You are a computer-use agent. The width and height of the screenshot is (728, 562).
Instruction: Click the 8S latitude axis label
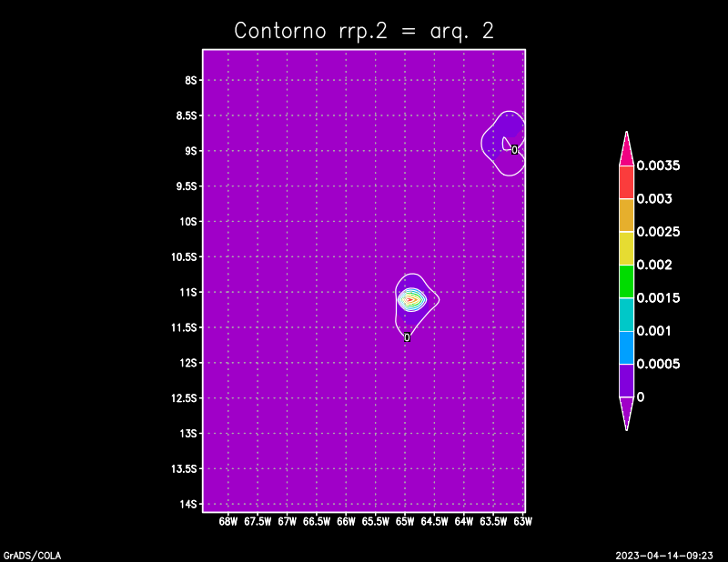coord(191,80)
